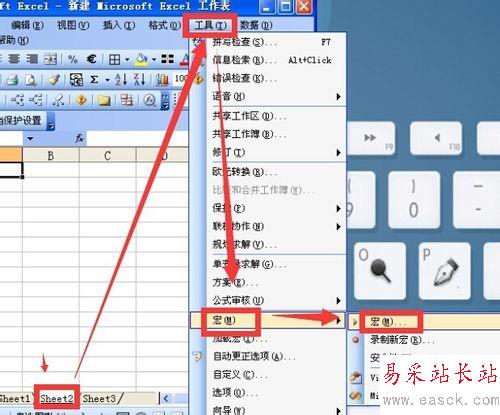Click the first auditing toolbar arrow-trace icon
The height and width of the screenshot is (415, 500).
click(17, 100)
